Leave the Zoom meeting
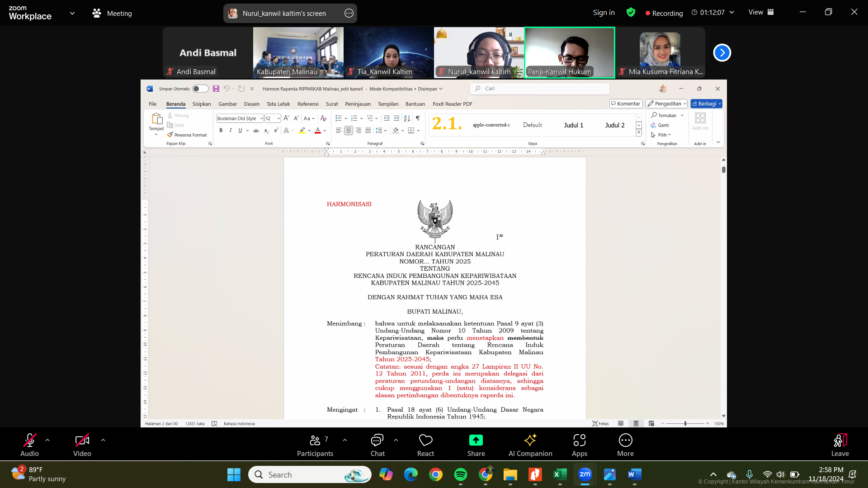The height and width of the screenshot is (488, 868). [840, 445]
